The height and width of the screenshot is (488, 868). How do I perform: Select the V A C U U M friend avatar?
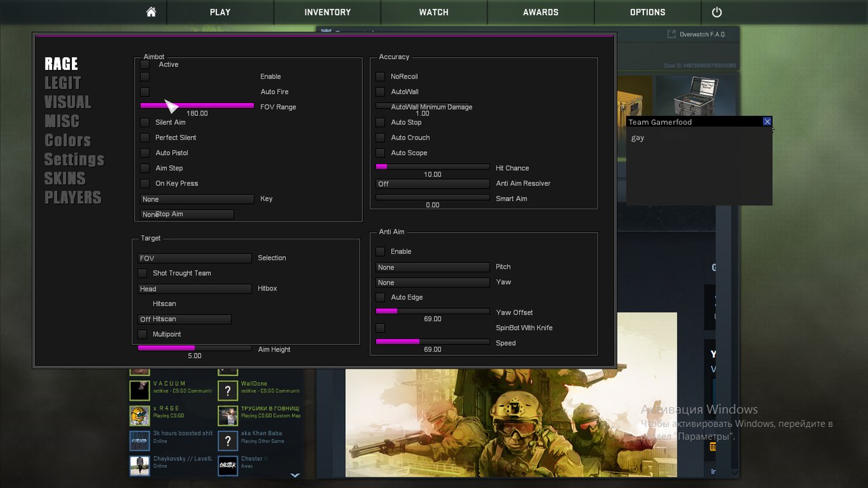click(140, 390)
